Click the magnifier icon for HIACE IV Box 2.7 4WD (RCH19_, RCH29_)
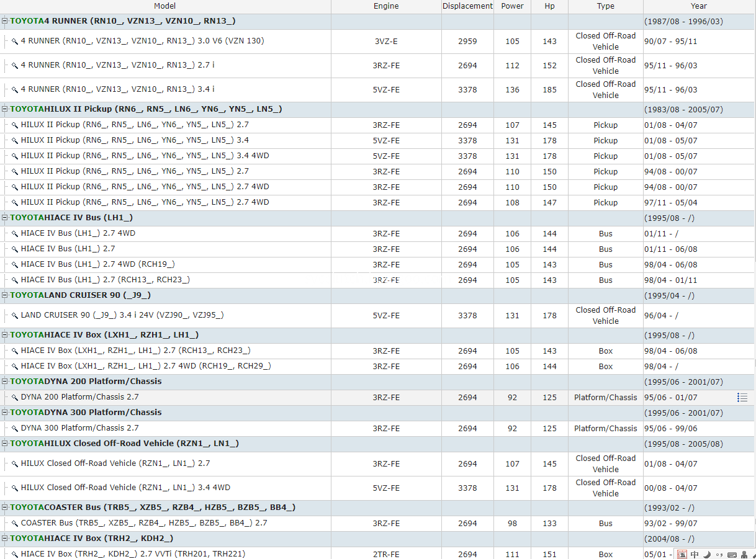 tap(15, 367)
